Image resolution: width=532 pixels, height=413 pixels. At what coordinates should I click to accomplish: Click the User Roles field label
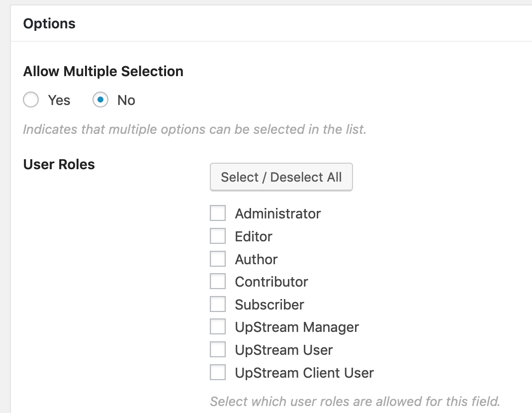click(x=59, y=164)
